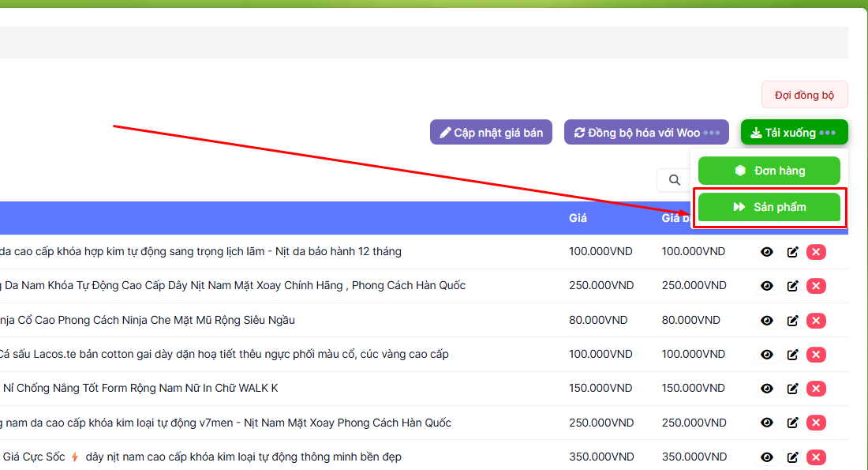The image size is (868, 470).
Task: Select Sản phẩm from the download menu
Action: [x=769, y=207]
